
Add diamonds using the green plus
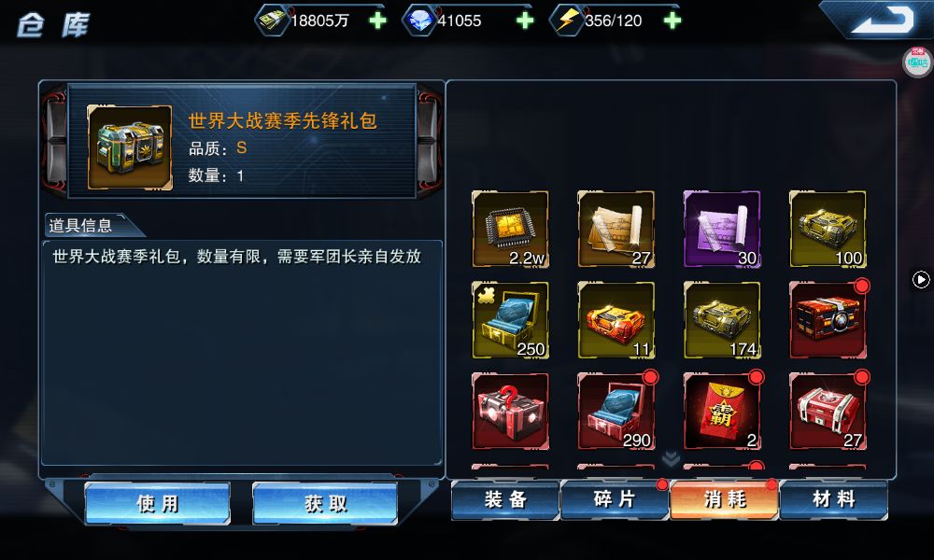pos(525,21)
